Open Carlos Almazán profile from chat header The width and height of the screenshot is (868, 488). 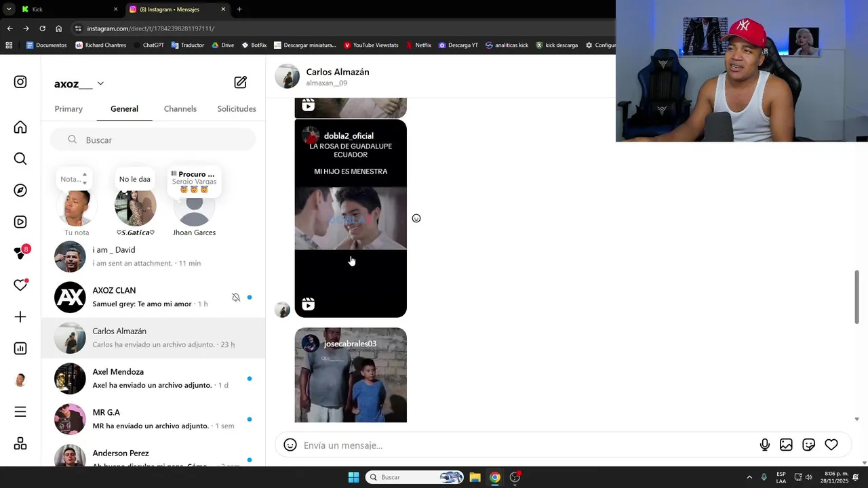(x=323, y=77)
